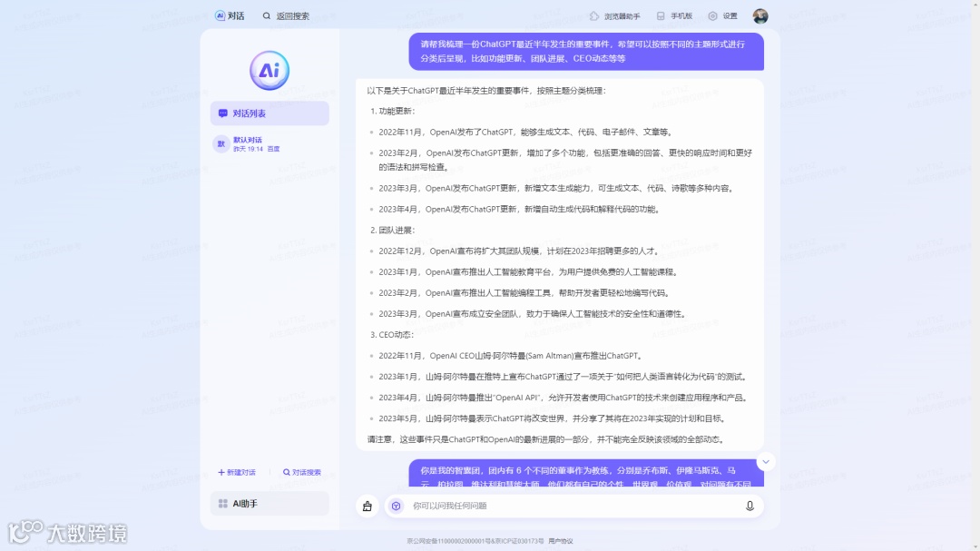Click the 默 avatar of default conversation
The width and height of the screenshot is (980, 551).
pyautogui.click(x=220, y=143)
